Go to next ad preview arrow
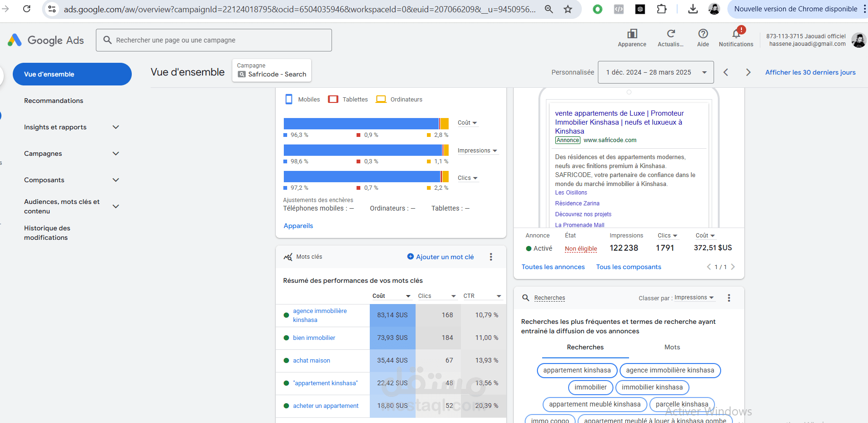 click(733, 267)
